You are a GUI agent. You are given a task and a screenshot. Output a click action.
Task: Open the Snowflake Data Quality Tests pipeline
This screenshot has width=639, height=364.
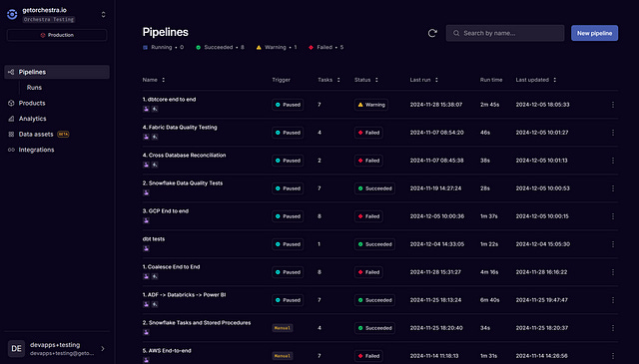(183, 183)
